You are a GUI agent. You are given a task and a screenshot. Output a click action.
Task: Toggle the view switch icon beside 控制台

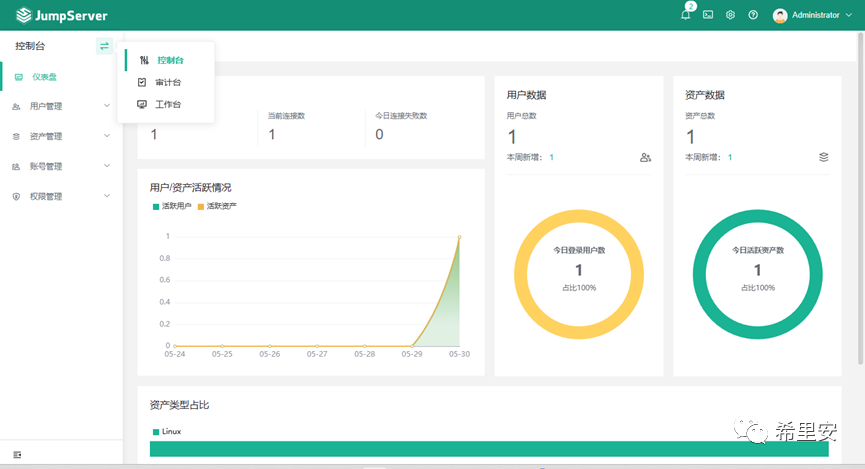104,46
